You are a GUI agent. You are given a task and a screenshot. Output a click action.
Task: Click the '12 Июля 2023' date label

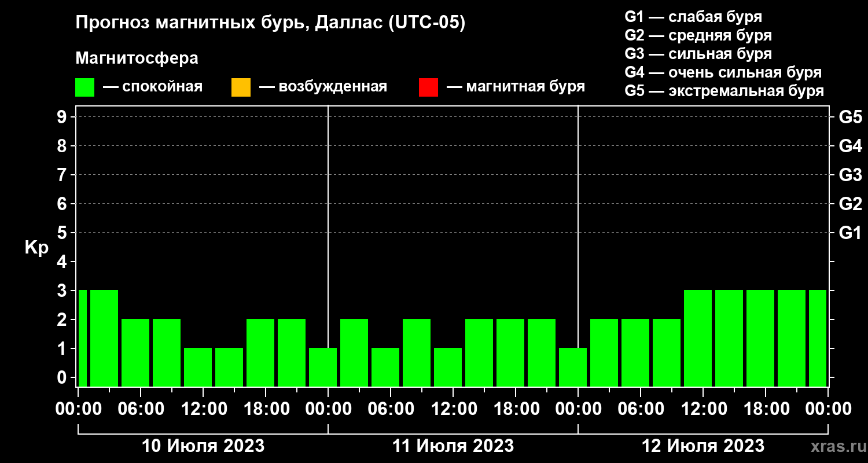(703, 446)
